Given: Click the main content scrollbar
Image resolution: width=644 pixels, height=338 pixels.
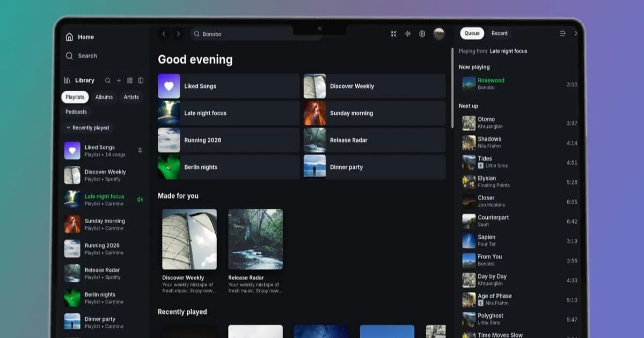Looking at the screenshot, I should 452,89.
